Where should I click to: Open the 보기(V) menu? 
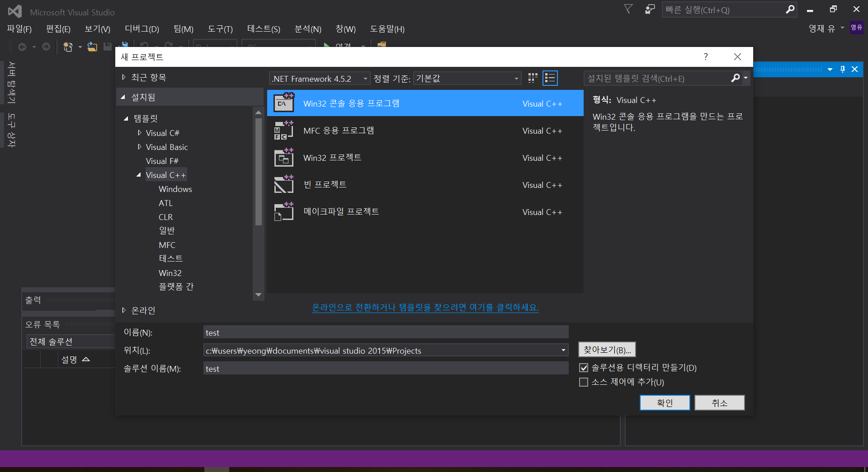click(x=98, y=29)
